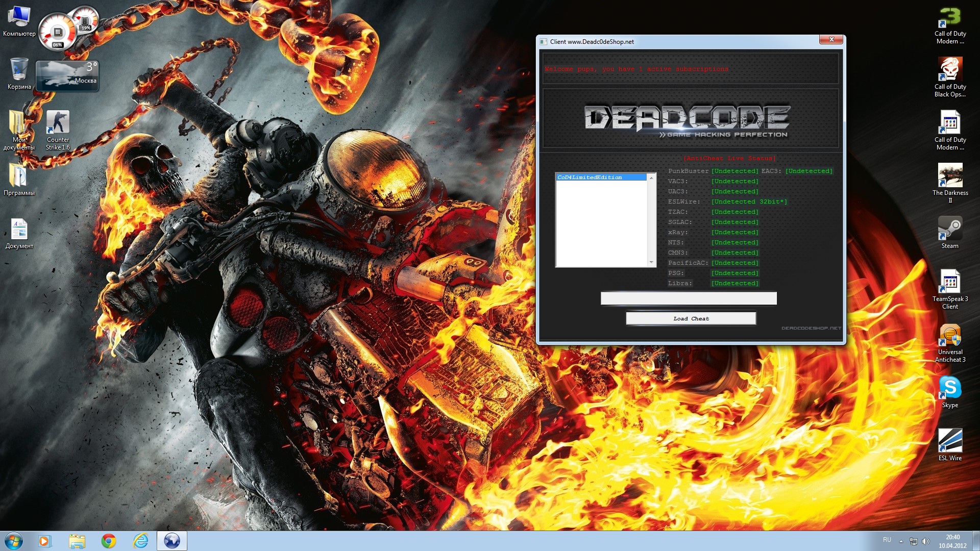The height and width of the screenshot is (551, 980).
Task: Open Internet Explorer from the taskbar
Action: tap(140, 541)
